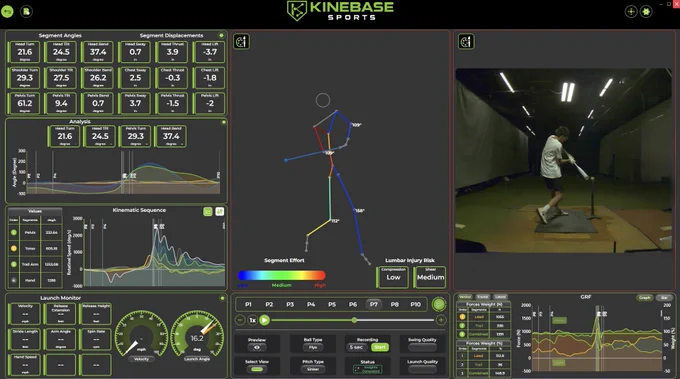Click the batter video feed

[x=563, y=160]
